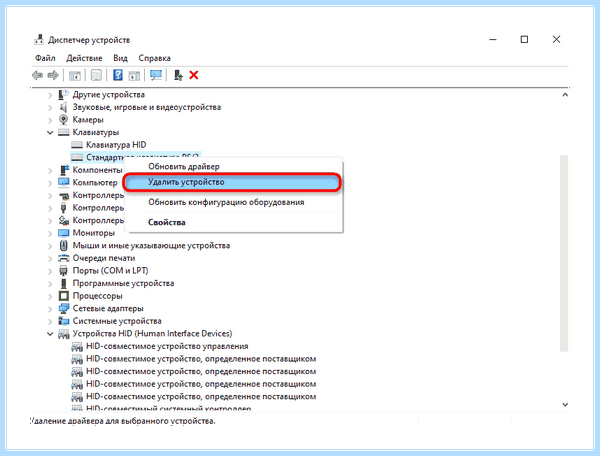Screen dimensions: 600x456
Task: Click the icon beside Системные устройства
Action: [x=64, y=321]
